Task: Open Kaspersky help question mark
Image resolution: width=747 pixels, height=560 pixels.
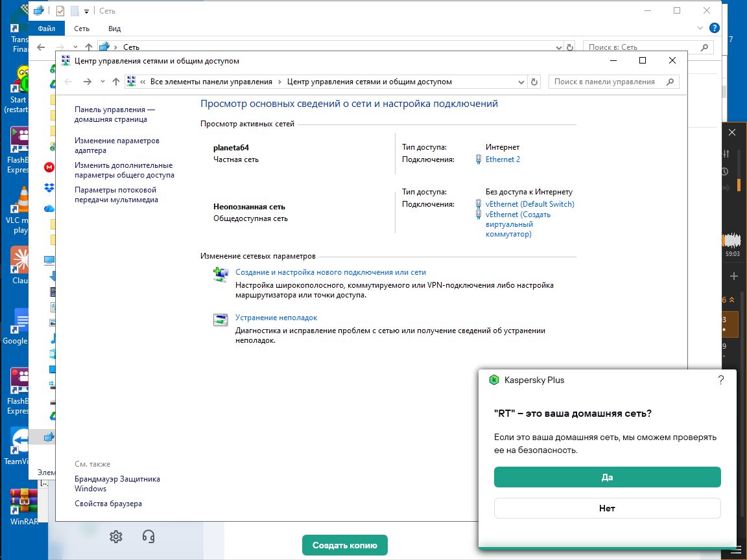Action: click(x=721, y=380)
